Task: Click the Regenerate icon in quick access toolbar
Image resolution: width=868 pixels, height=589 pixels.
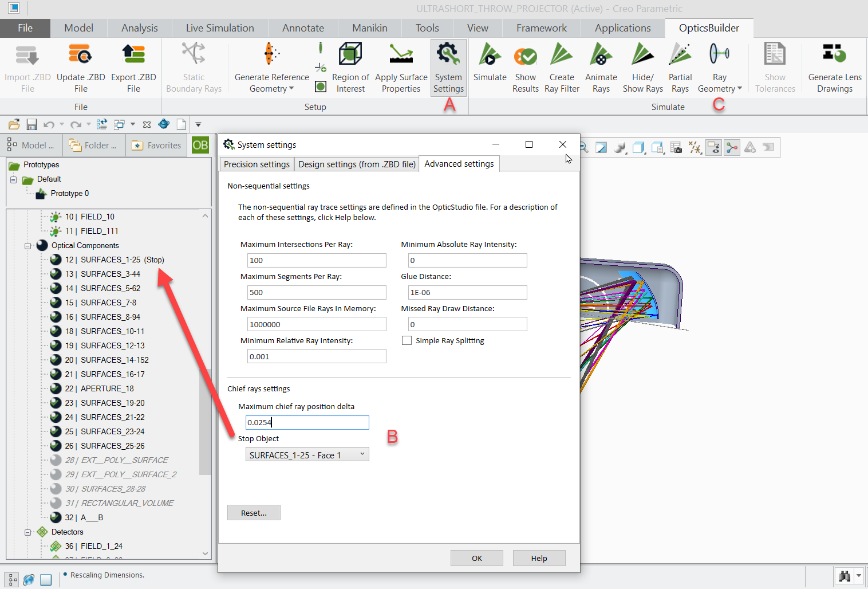Action: (x=102, y=124)
